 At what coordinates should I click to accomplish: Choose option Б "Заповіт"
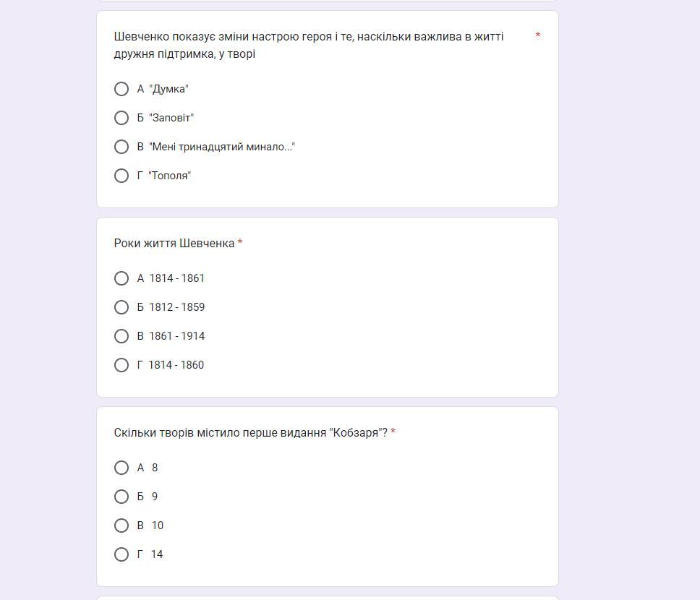(121, 118)
